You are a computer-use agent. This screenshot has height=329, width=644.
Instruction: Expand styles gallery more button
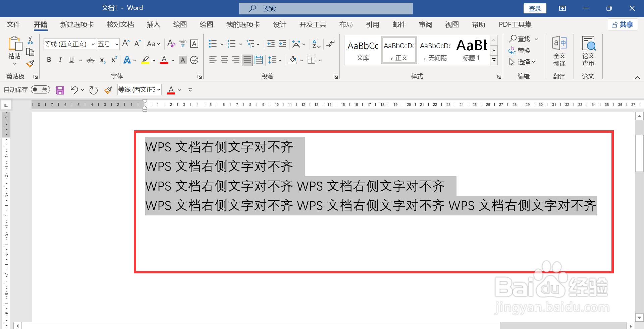coord(494,60)
